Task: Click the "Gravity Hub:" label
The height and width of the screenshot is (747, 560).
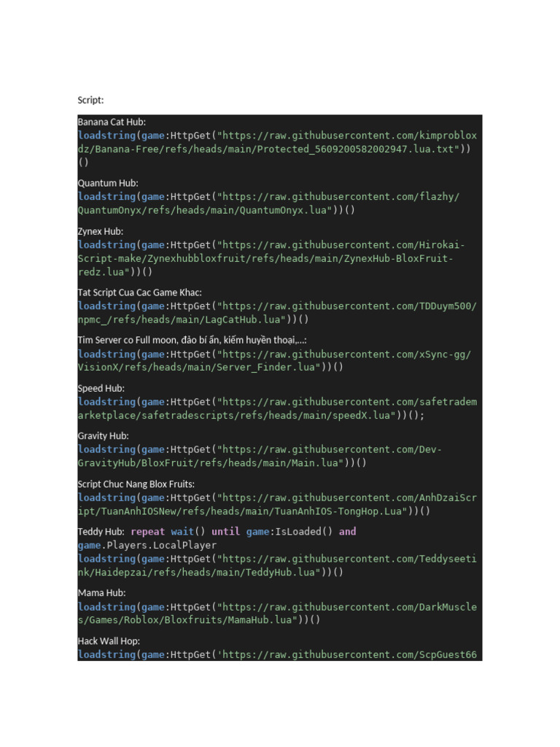Action: [104, 436]
